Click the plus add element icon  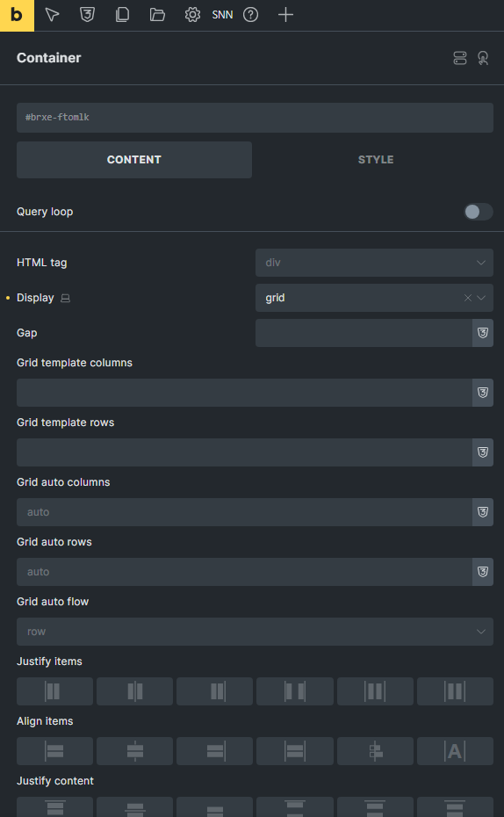pos(285,15)
